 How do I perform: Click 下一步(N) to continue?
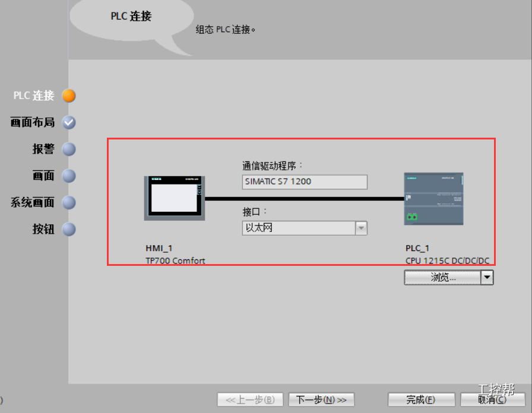321,400
